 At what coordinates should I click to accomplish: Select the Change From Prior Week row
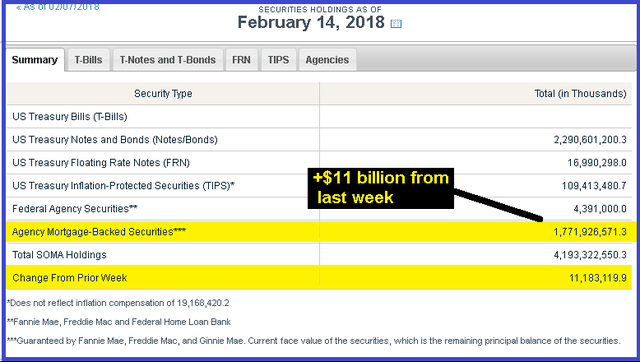coord(319,278)
